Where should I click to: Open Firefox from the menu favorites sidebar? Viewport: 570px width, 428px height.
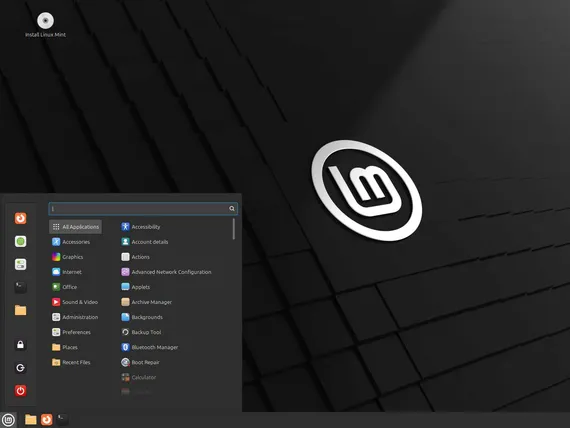pyautogui.click(x=20, y=218)
